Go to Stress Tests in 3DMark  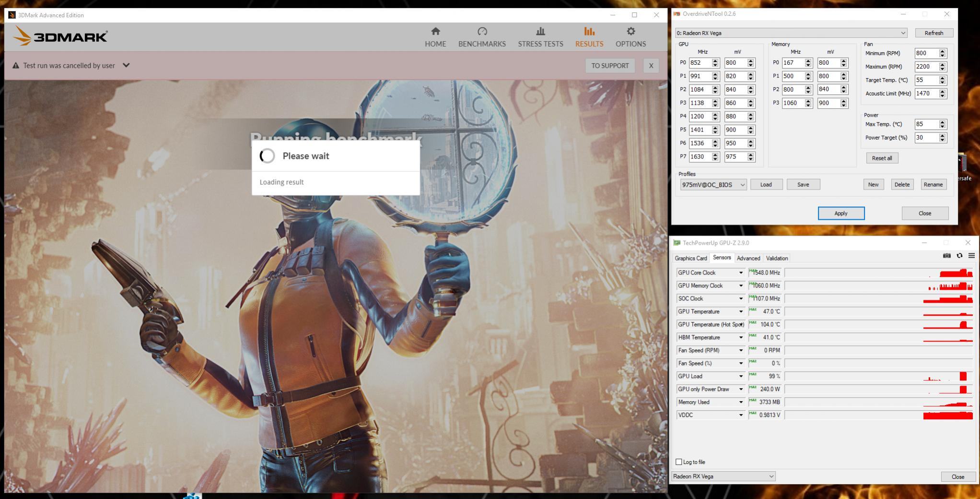(540, 37)
